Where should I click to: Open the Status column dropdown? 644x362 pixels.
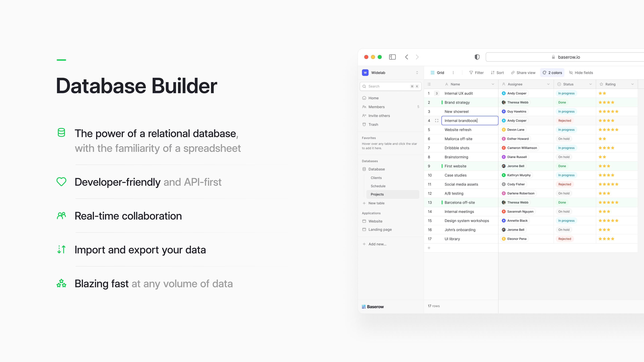pos(591,84)
